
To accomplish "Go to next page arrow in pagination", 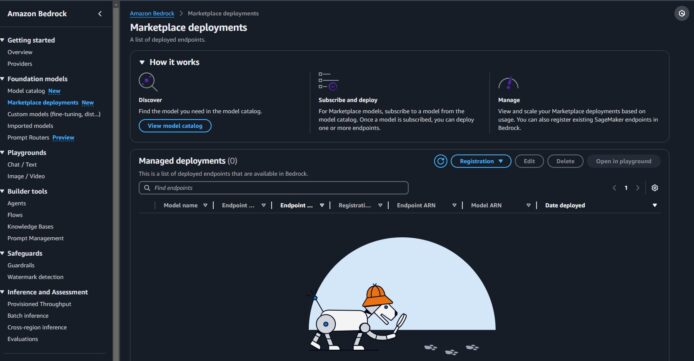I will (x=638, y=188).
